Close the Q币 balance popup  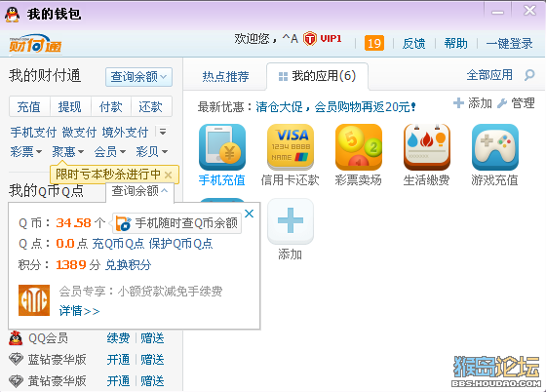click(249, 214)
